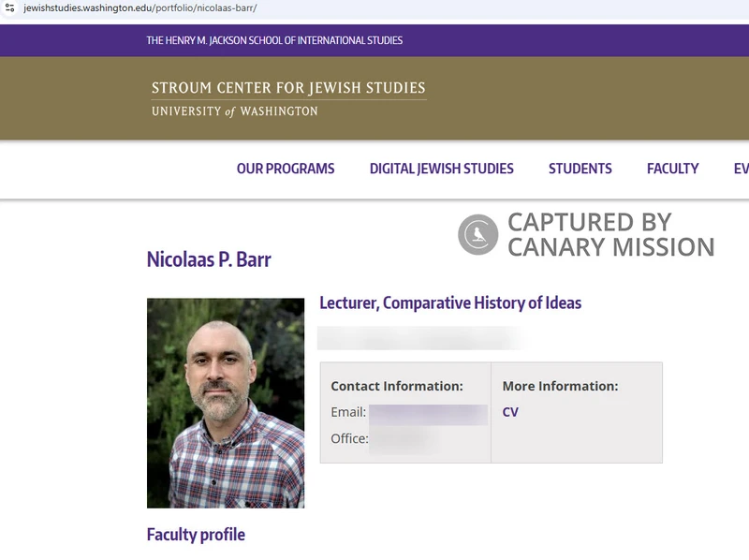Click the blurred email address link
Screen dimensions: 749x560
pos(428,414)
